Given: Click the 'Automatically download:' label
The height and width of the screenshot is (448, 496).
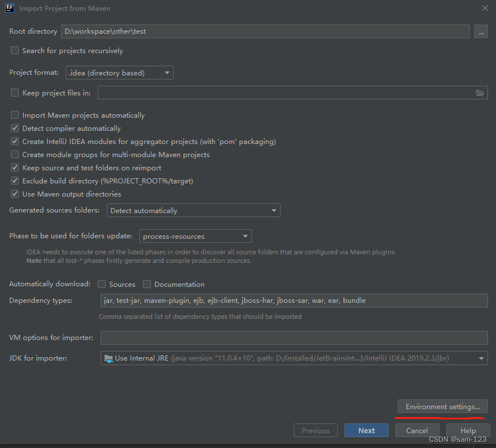Looking at the screenshot, I should click(x=50, y=284).
